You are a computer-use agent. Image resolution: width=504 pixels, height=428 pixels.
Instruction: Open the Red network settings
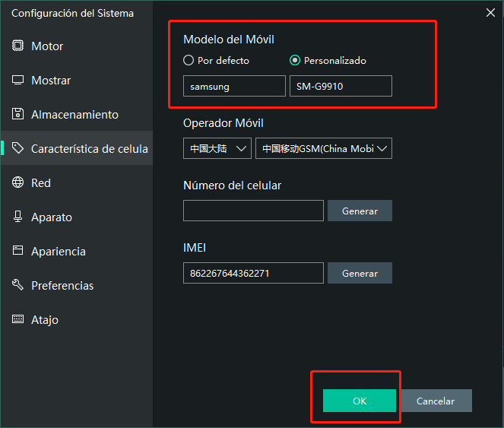pos(77,182)
